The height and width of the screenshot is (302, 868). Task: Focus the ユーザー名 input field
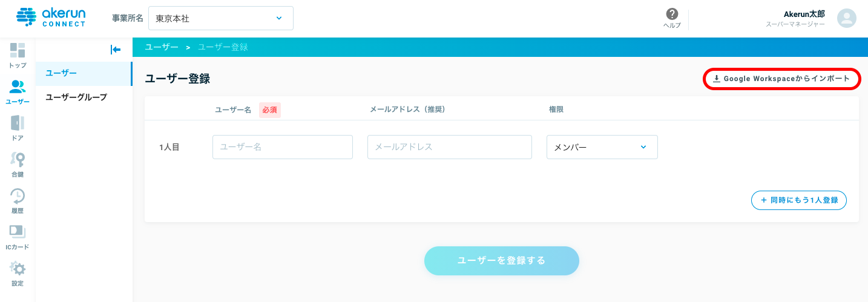[x=283, y=147]
